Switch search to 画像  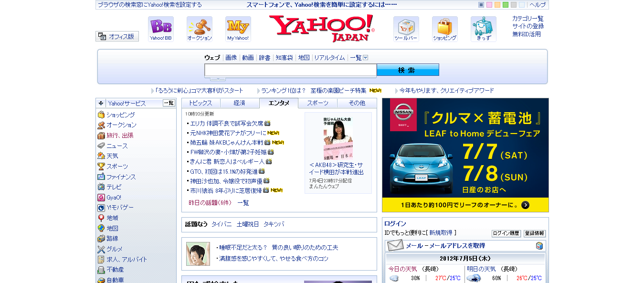(231, 58)
